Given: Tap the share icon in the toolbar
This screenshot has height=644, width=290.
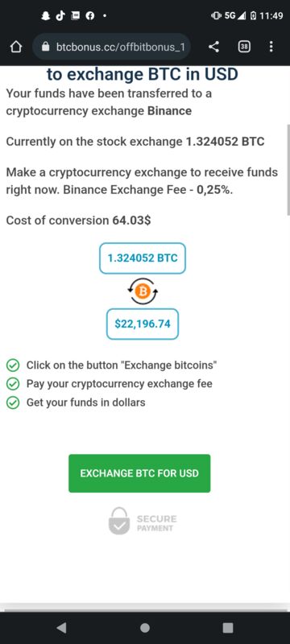Looking at the screenshot, I should (x=213, y=47).
